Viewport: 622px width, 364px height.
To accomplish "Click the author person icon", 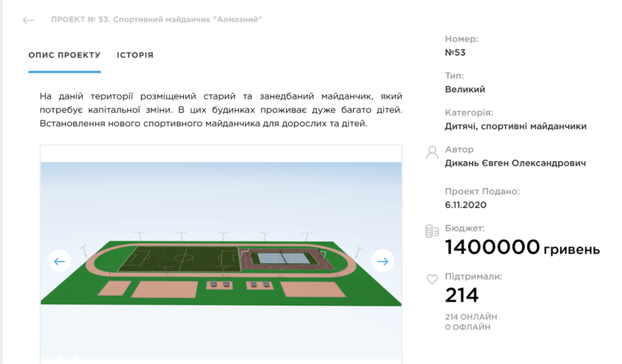I will 432,152.
